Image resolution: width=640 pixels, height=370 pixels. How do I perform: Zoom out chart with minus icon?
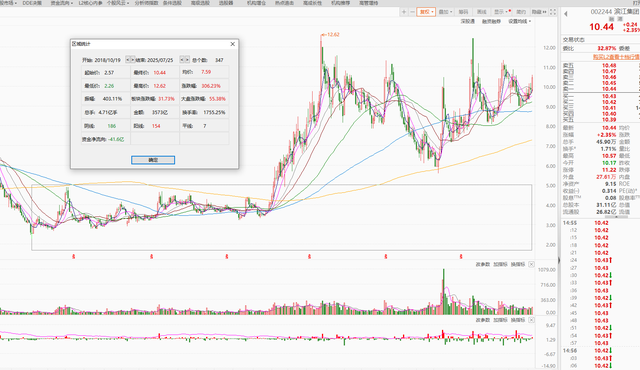[x=412, y=12]
